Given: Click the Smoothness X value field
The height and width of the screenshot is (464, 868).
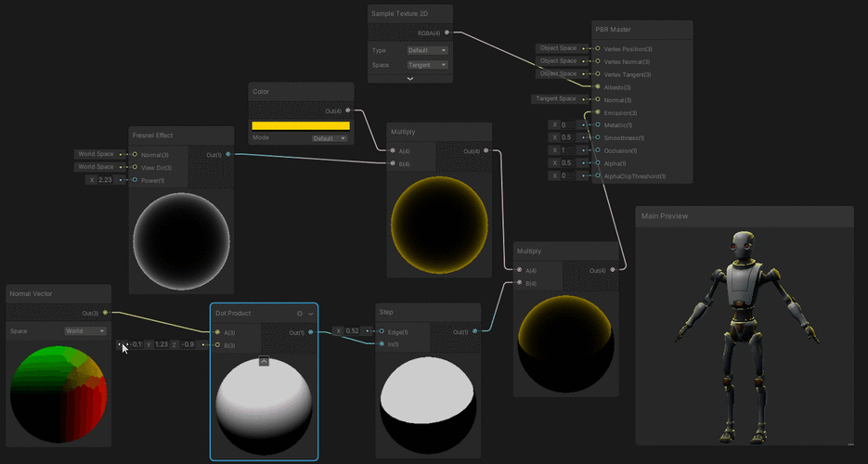Looking at the screenshot, I should point(568,137).
